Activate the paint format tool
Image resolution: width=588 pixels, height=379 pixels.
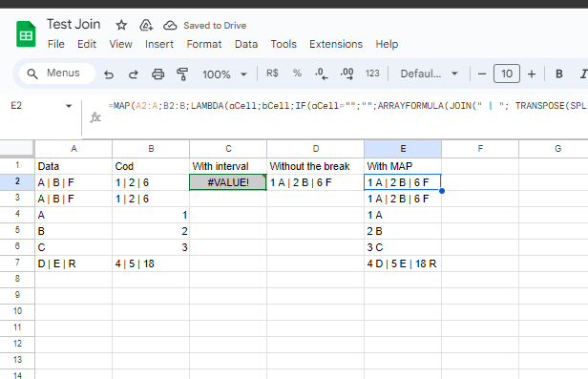182,74
